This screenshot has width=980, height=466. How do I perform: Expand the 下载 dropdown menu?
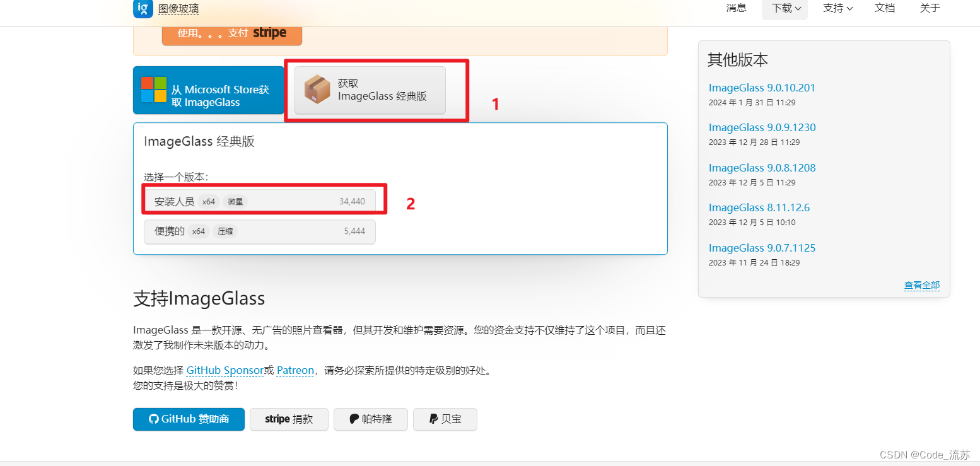[785, 8]
